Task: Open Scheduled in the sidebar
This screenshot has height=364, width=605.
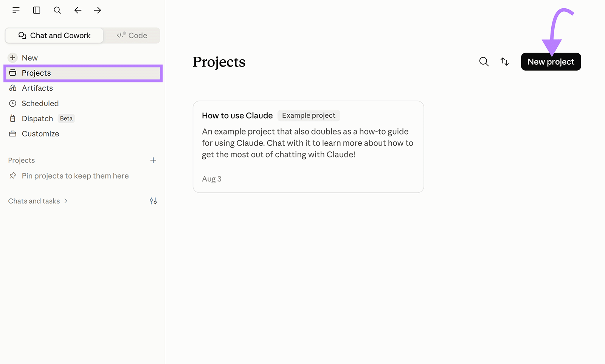Action: click(x=83, y=103)
